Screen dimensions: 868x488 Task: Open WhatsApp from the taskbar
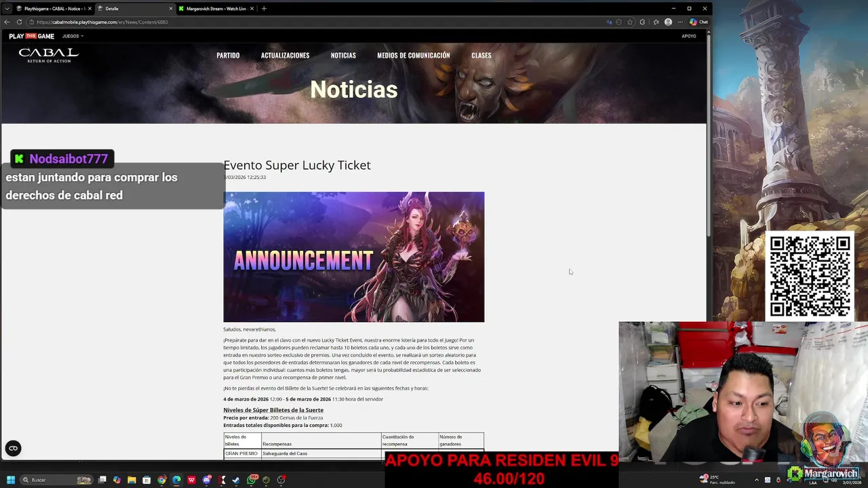coord(252,479)
